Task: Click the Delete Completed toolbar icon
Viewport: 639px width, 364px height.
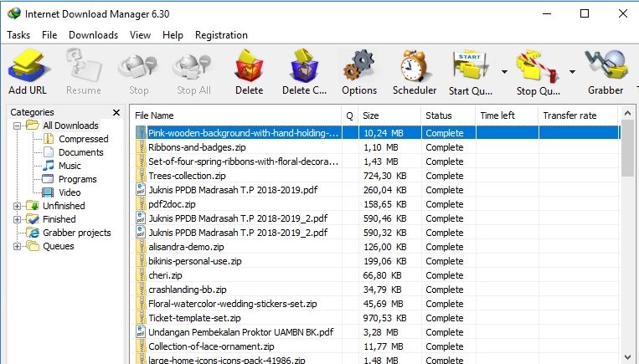Action: tap(304, 66)
